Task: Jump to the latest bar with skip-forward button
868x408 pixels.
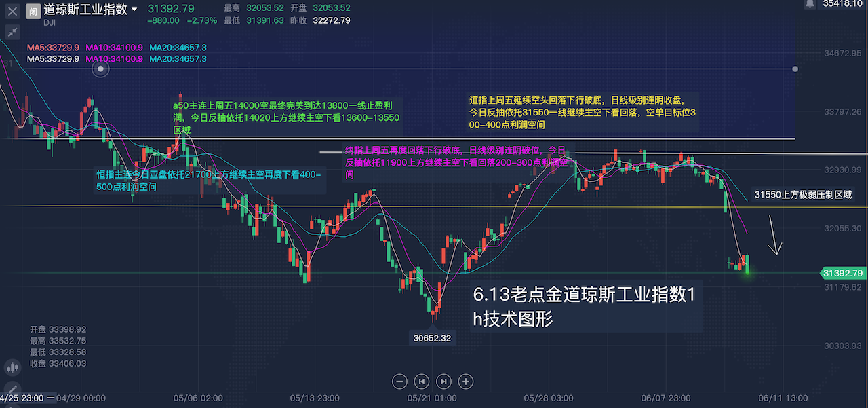Action: 443,382
